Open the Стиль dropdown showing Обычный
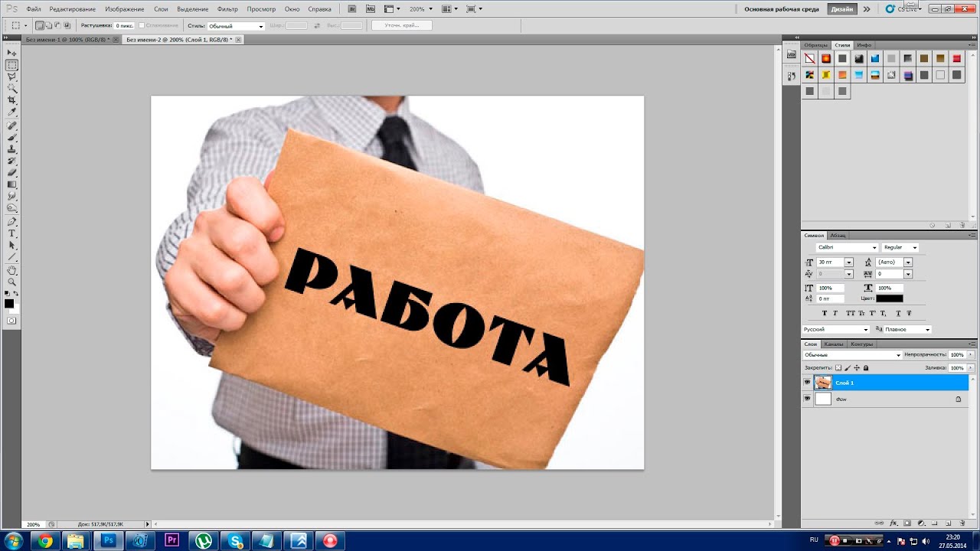Image resolution: width=980 pixels, height=551 pixels. (236, 26)
